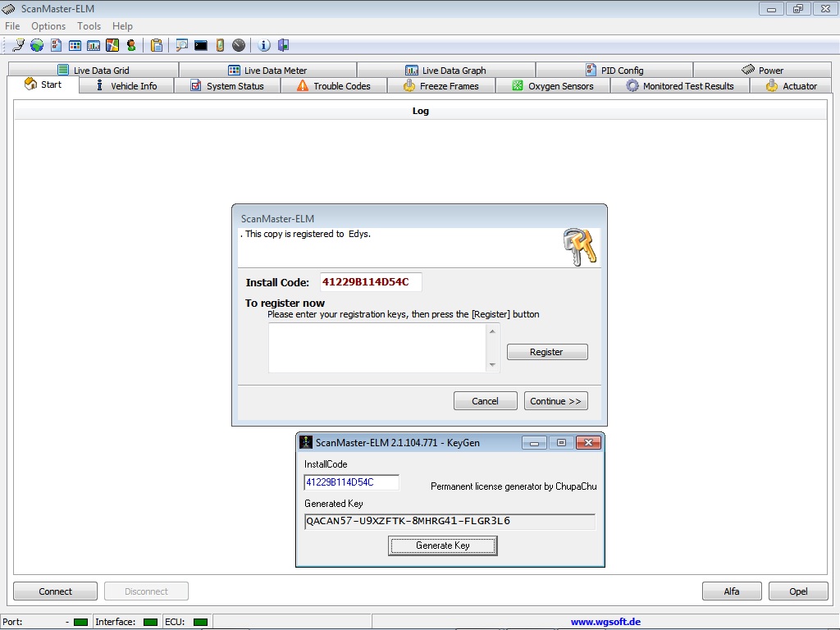Click the Interface status indicator
The height and width of the screenshot is (630, 840).
(151, 622)
